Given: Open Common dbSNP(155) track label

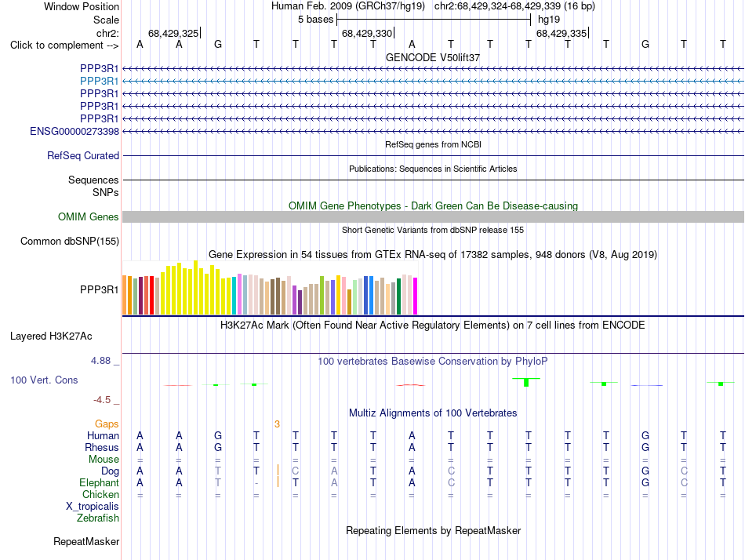Looking at the screenshot, I should (70, 241).
